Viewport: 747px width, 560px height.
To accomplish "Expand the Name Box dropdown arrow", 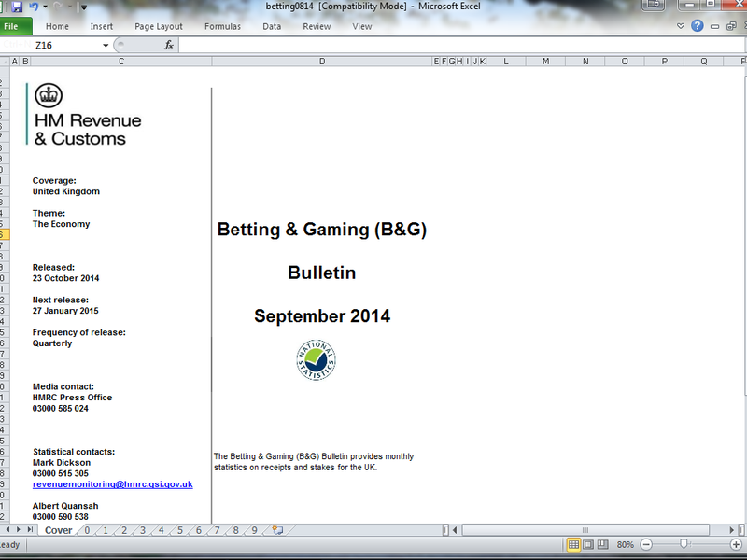I will pyautogui.click(x=106, y=45).
